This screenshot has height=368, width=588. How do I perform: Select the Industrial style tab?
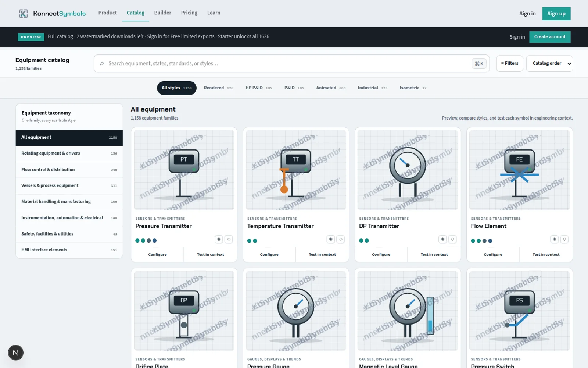point(372,88)
